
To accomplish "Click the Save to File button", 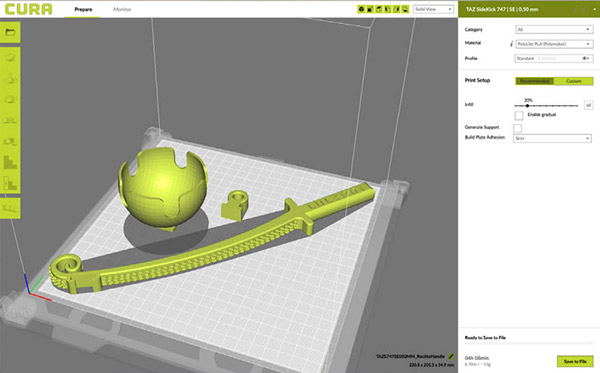I will [x=575, y=361].
